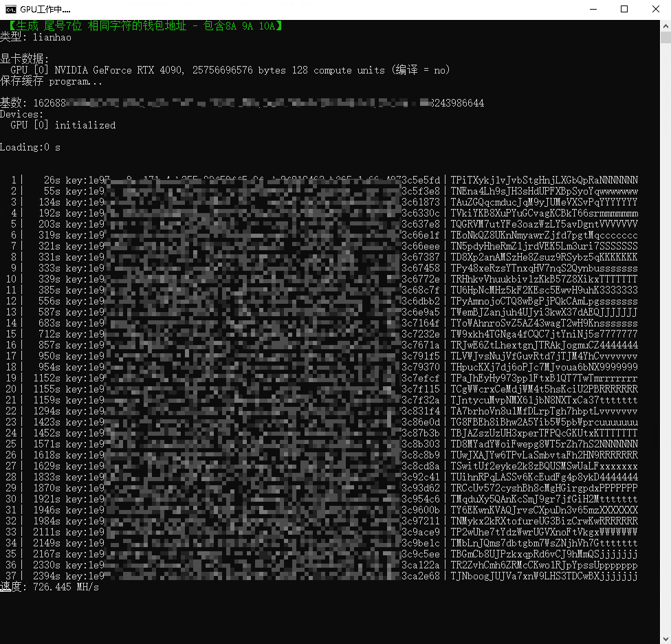Screen dimensions: 671x644
Task: Click the address ending in PPPPPPP
Action: point(544,488)
